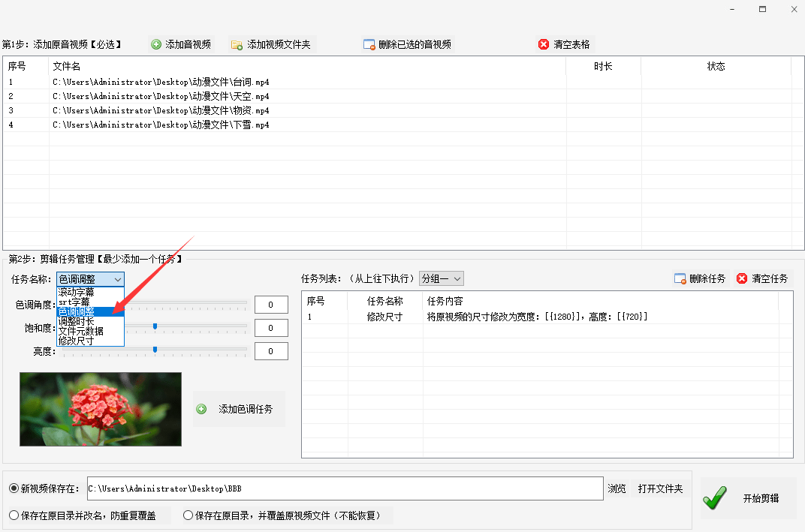Click the 任务名称 column header in task list

(x=385, y=301)
